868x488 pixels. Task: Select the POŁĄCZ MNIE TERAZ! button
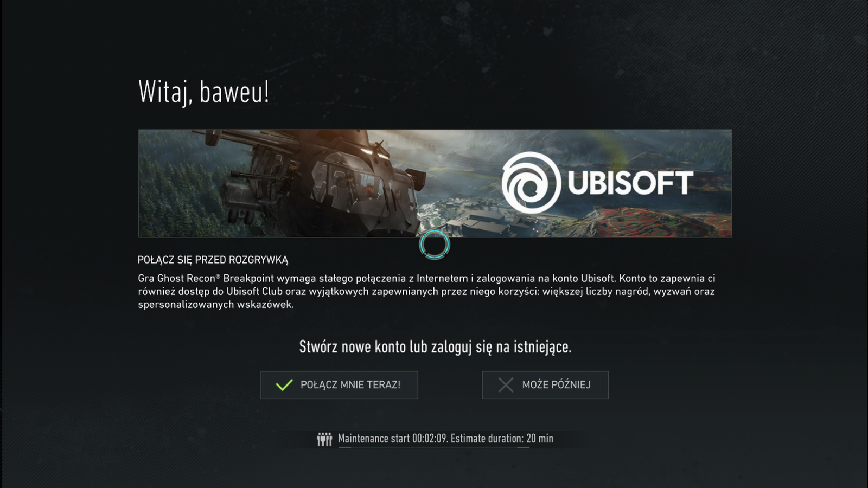(x=339, y=385)
